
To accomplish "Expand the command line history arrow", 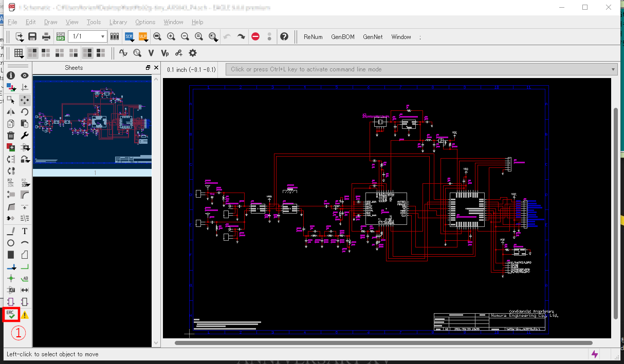I will coord(614,69).
